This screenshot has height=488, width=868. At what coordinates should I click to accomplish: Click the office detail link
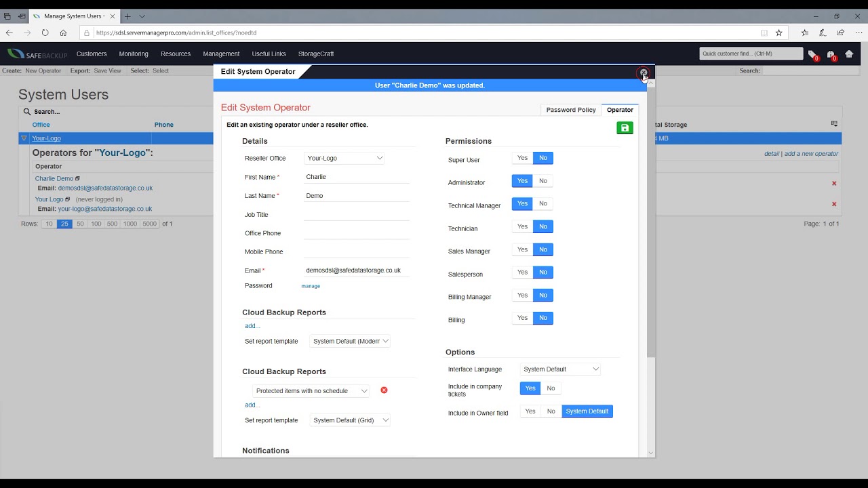pos(772,154)
